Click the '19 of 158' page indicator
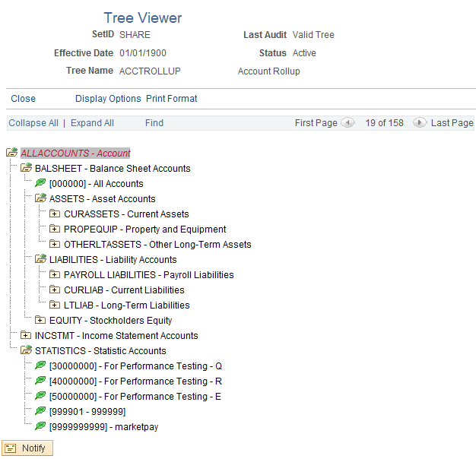Viewport: 476px width, 459px height. (384, 123)
